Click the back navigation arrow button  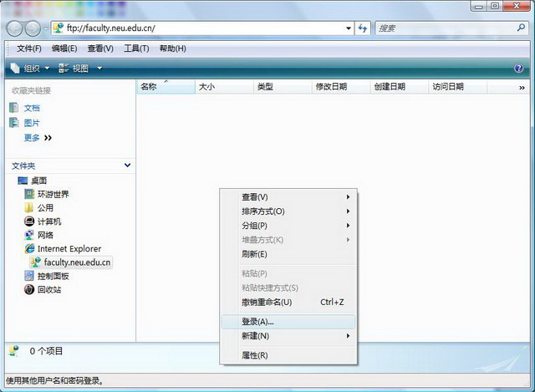[16, 28]
